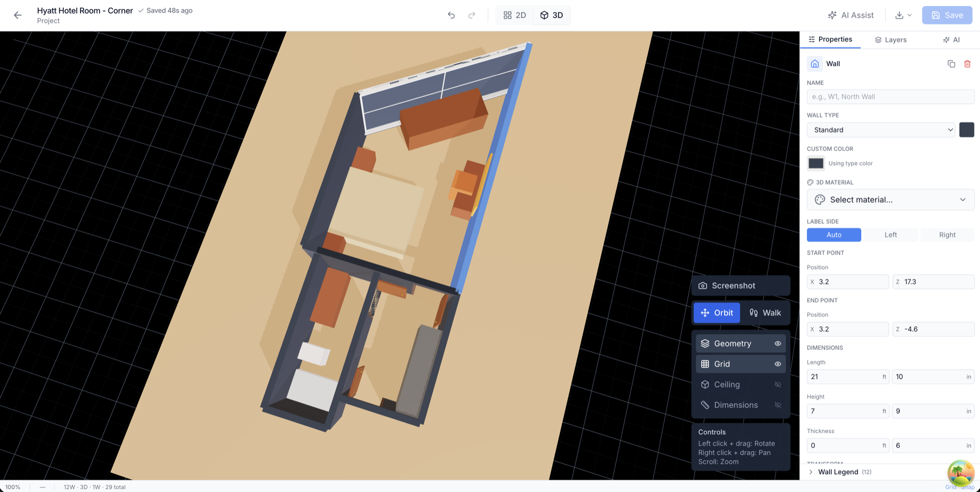Enable Dimensions visibility
980x492 pixels.
tap(777, 405)
